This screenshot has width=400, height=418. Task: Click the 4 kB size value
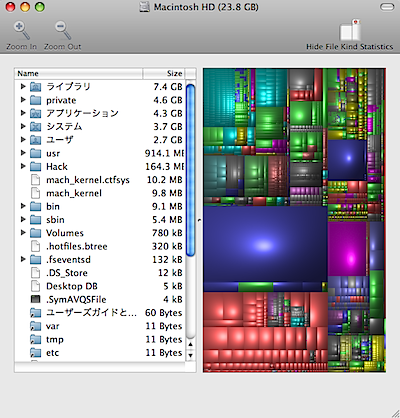[173, 299]
